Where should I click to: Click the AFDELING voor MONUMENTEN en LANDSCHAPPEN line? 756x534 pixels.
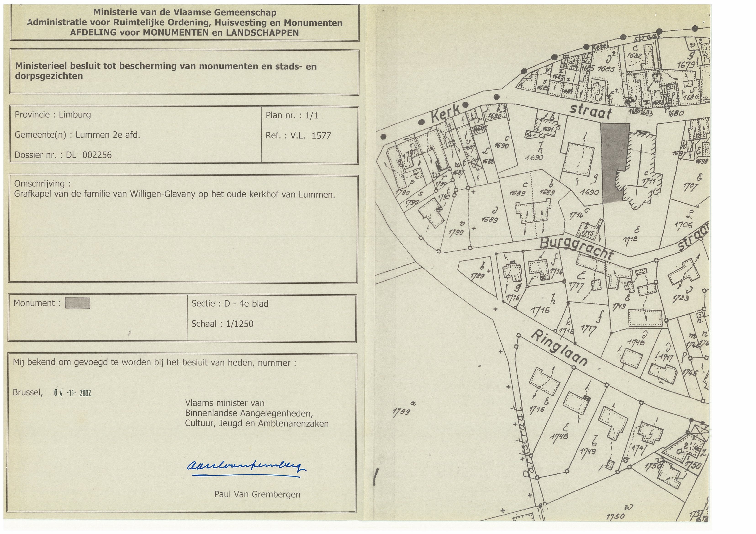184,33
